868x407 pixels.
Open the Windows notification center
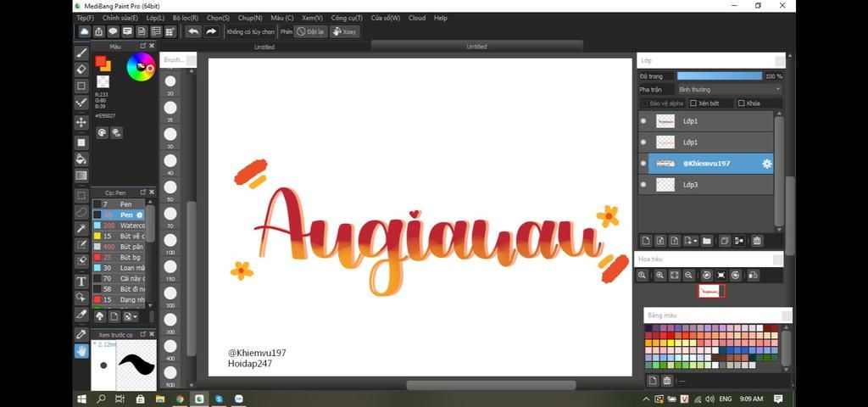point(778,399)
